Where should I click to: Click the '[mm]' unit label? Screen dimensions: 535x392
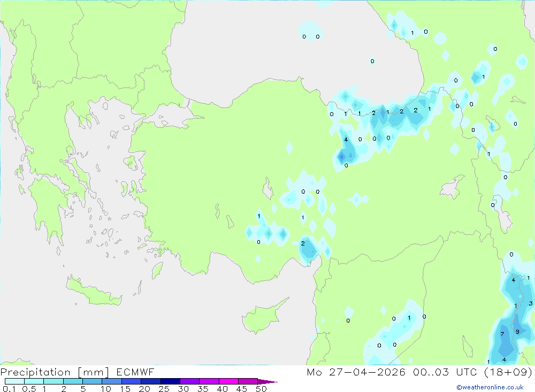click(x=94, y=372)
